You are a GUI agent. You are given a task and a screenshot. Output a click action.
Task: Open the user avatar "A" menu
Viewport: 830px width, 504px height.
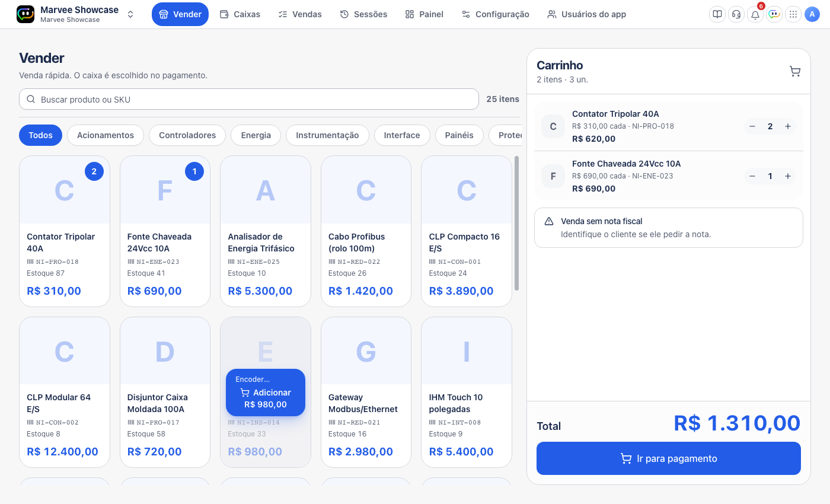click(812, 14)
